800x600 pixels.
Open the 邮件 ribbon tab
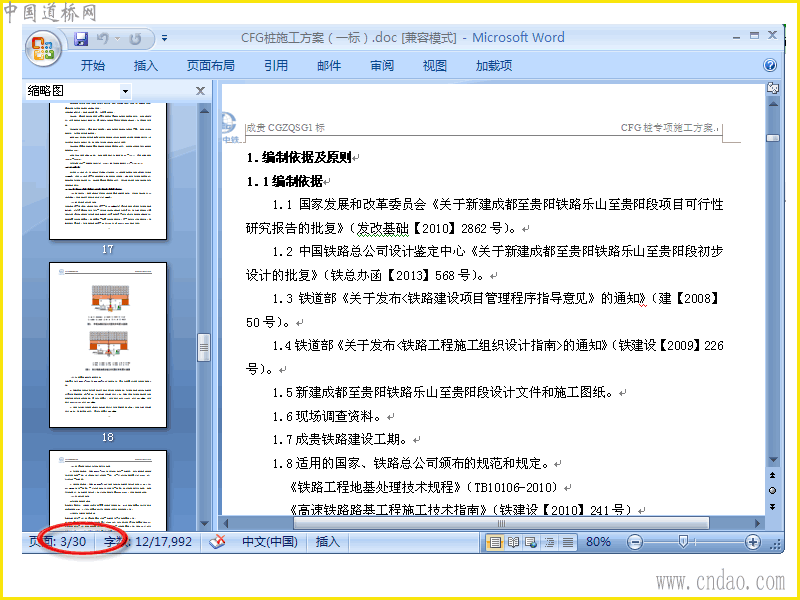(329, 65)
